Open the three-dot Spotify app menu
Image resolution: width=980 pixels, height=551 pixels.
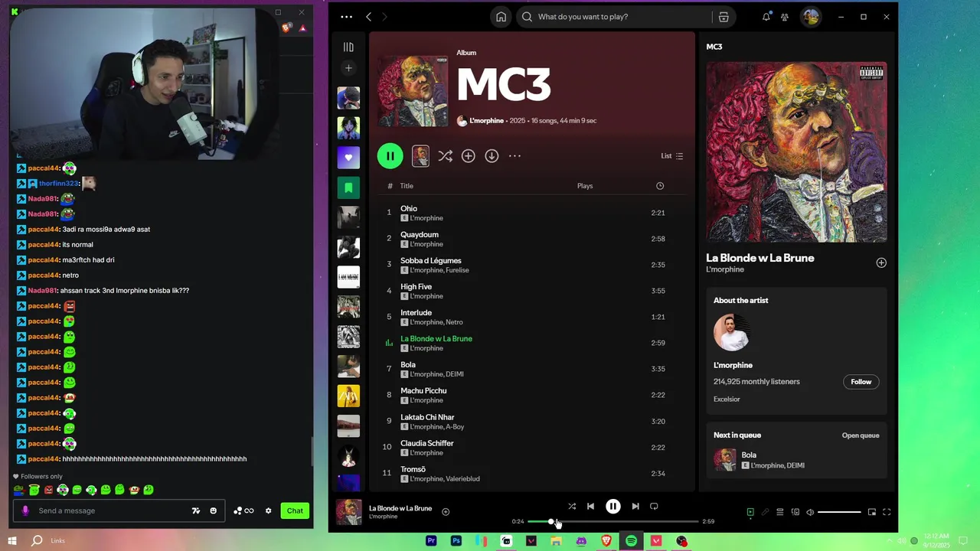point(346,17)
